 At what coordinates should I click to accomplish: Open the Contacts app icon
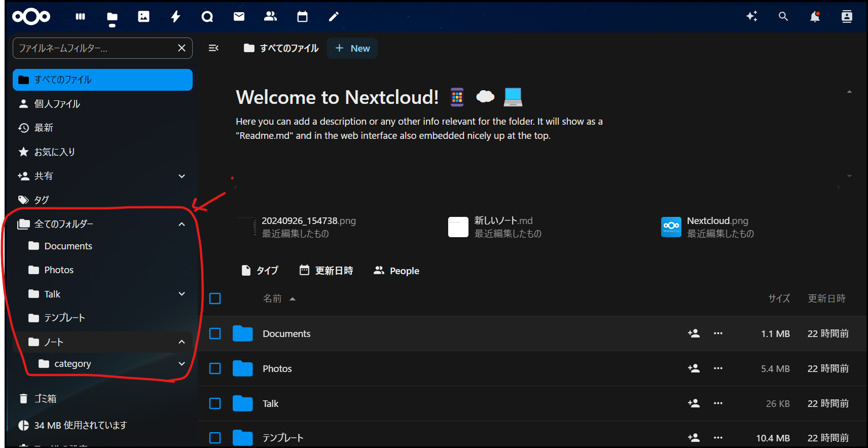tap(270, 17)
